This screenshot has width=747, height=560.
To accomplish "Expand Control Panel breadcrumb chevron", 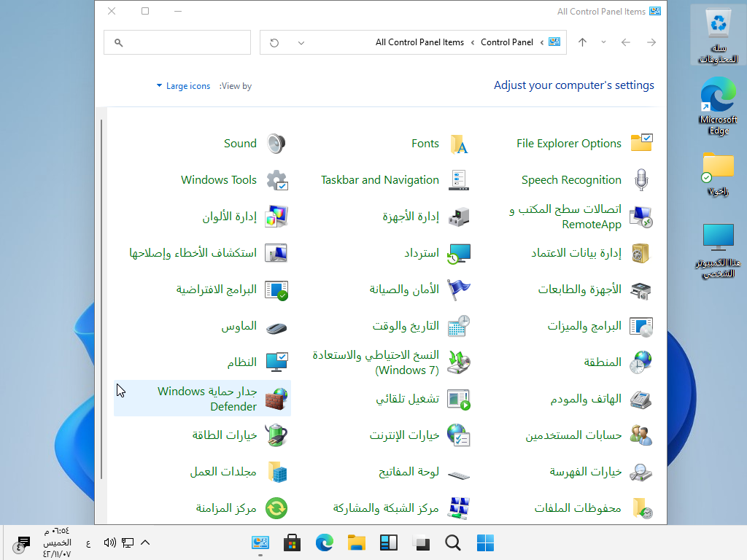I will click(x=542, y=42).
